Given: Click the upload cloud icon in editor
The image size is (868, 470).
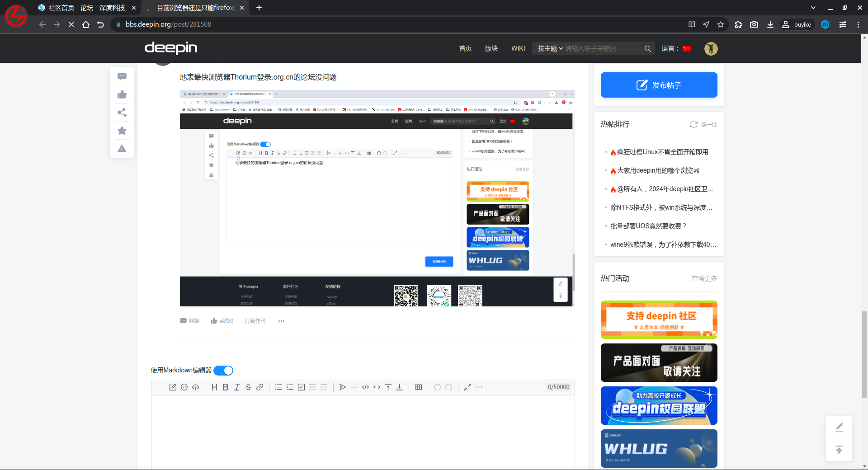Looking at the screenshot, I should click(195, 387).
